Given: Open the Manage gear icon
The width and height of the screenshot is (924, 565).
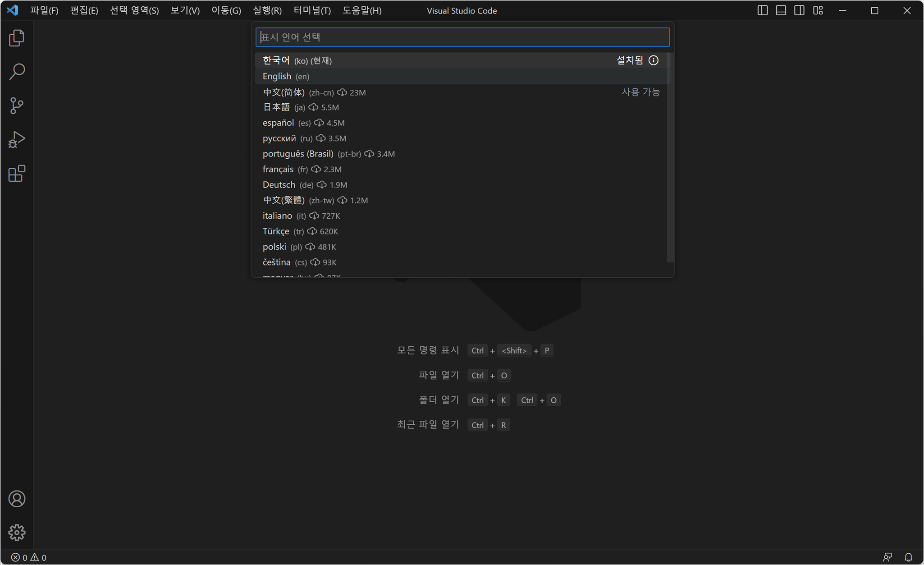Looking at the screenshot, I should (17, 533).
